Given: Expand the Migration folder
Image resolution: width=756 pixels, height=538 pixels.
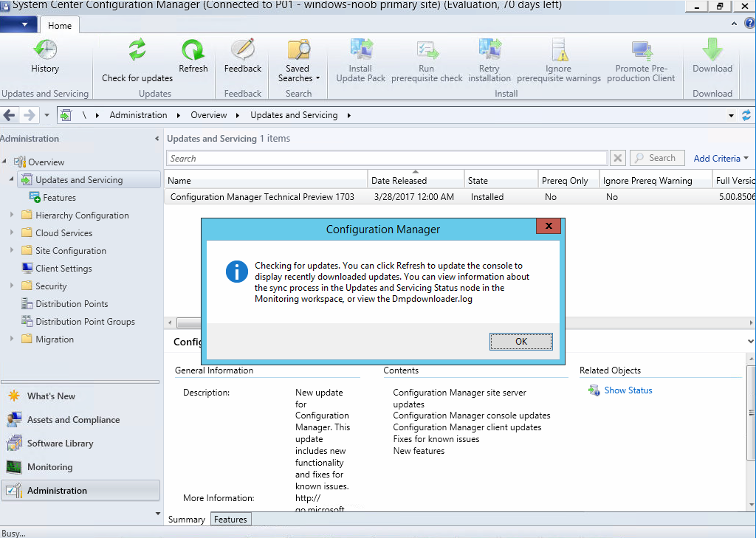Looking at the screenshot, I should [x=12, y=339].
